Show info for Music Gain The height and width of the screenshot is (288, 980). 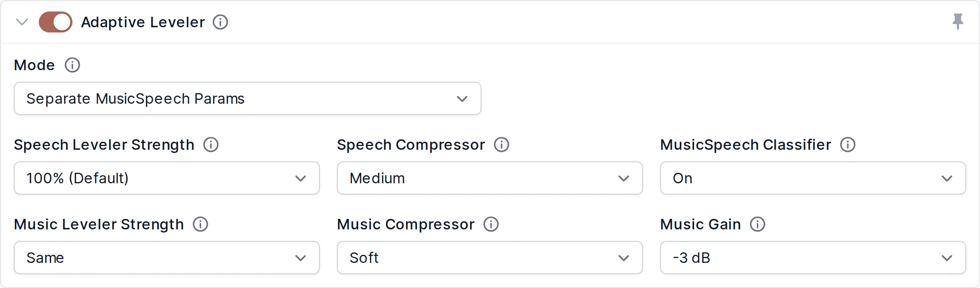click(757, 224)
